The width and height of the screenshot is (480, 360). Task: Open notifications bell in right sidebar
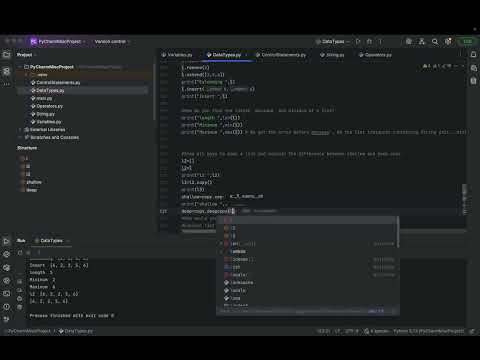pos(473,54)
